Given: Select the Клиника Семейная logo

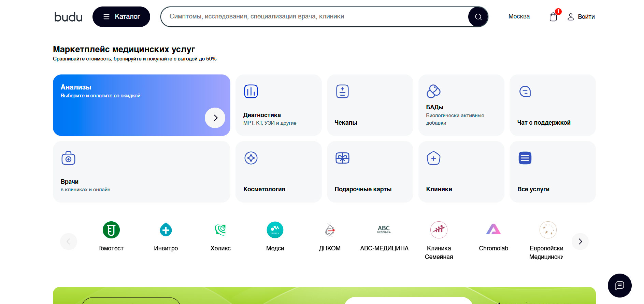Looking at the screenshot, I should [439, 230].
